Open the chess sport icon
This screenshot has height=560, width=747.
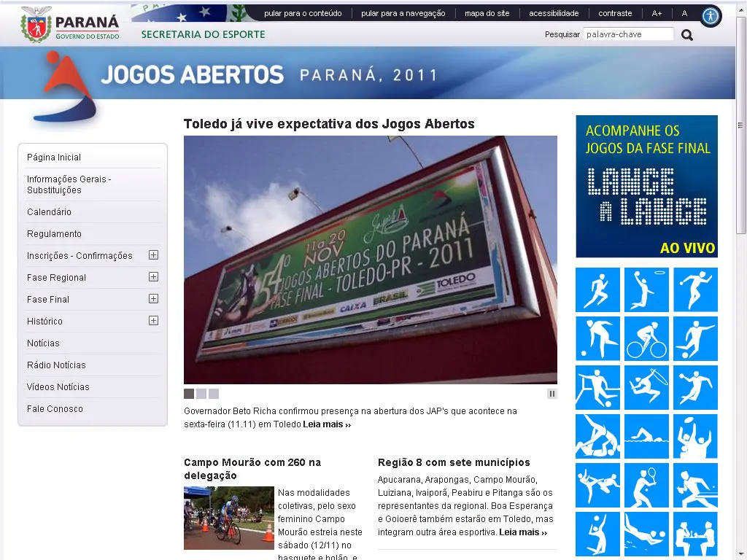click(x=695, y=534)
